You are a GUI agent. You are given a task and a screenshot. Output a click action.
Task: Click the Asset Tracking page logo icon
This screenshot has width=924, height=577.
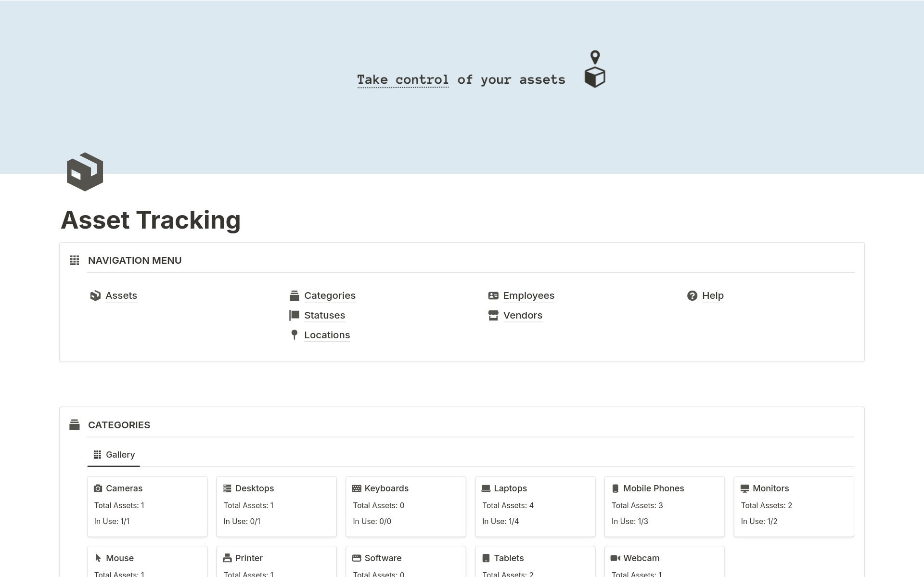(x=84, y=171)
